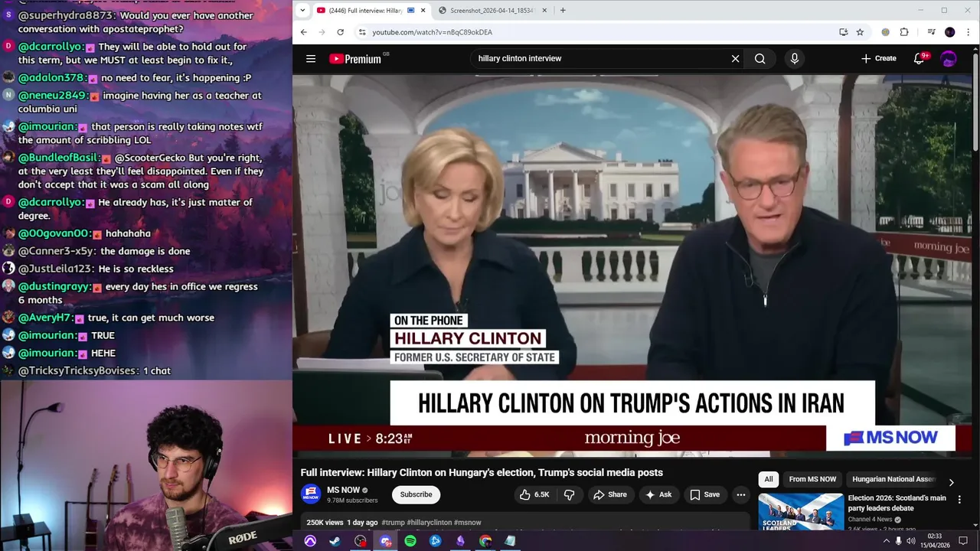Open YouTube notifications bell
Viewport: 980px width, 551px height.
919,58
